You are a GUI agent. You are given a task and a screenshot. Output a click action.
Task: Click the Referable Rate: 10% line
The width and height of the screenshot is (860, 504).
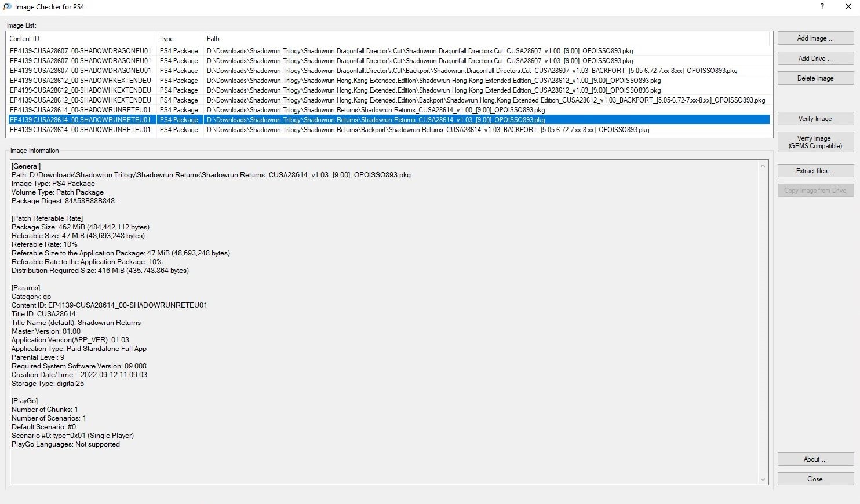45,244
